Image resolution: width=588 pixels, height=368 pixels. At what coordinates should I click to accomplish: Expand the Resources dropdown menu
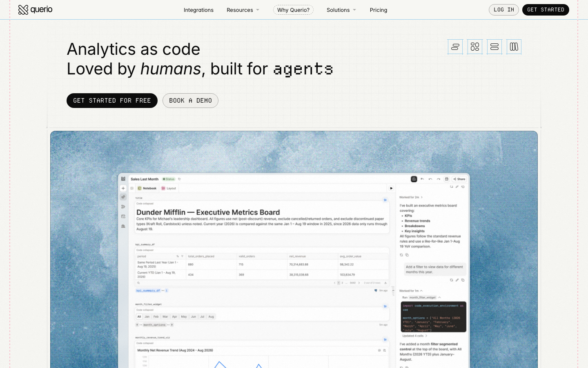(x=243, y=10)
